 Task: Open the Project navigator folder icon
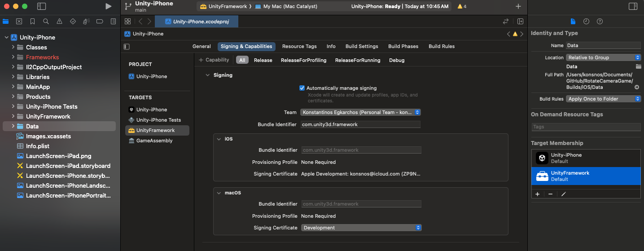pos(5,21)
